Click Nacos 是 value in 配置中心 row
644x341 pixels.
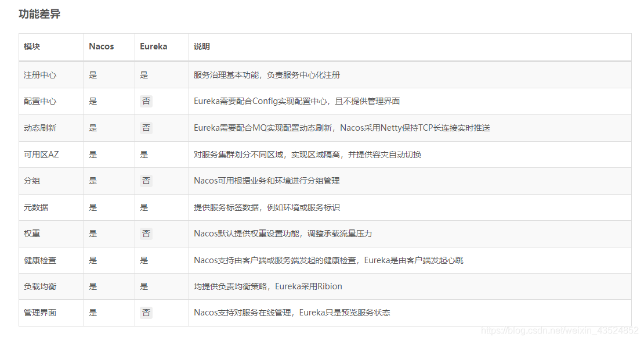tap(93, 101)
